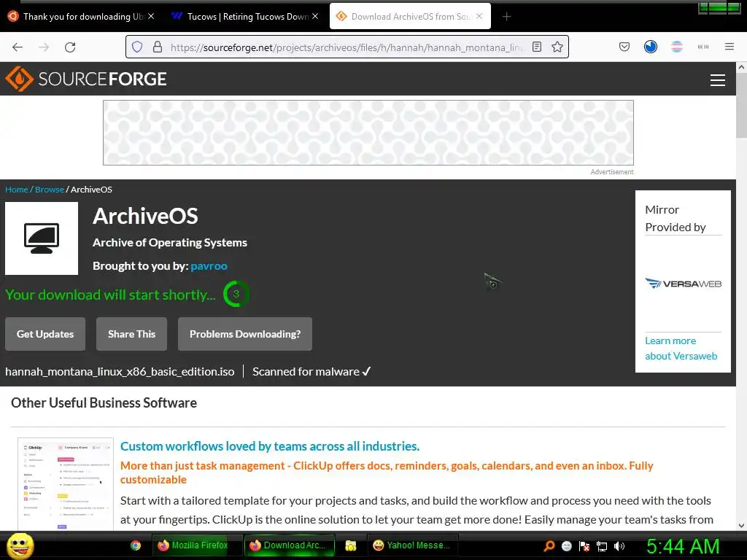
Task: Open the network tray icon
Action: [x=602, y=545]
